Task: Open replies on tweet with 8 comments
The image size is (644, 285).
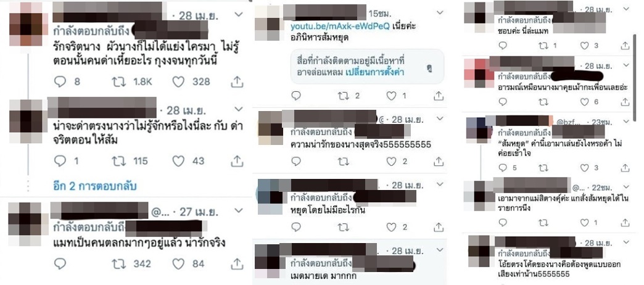Action: coord(60,81)
